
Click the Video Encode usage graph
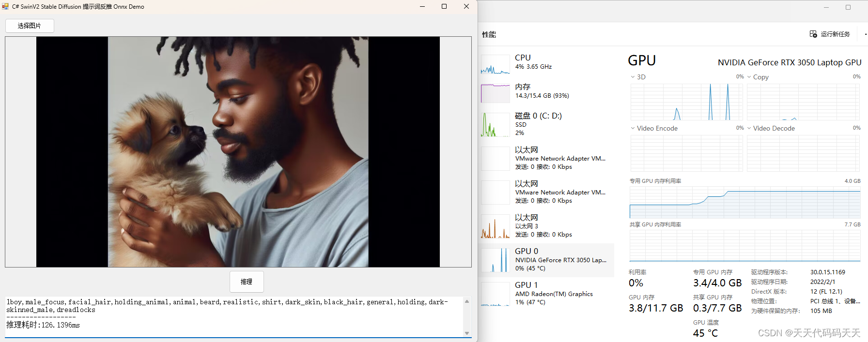(x=686, y=153)
